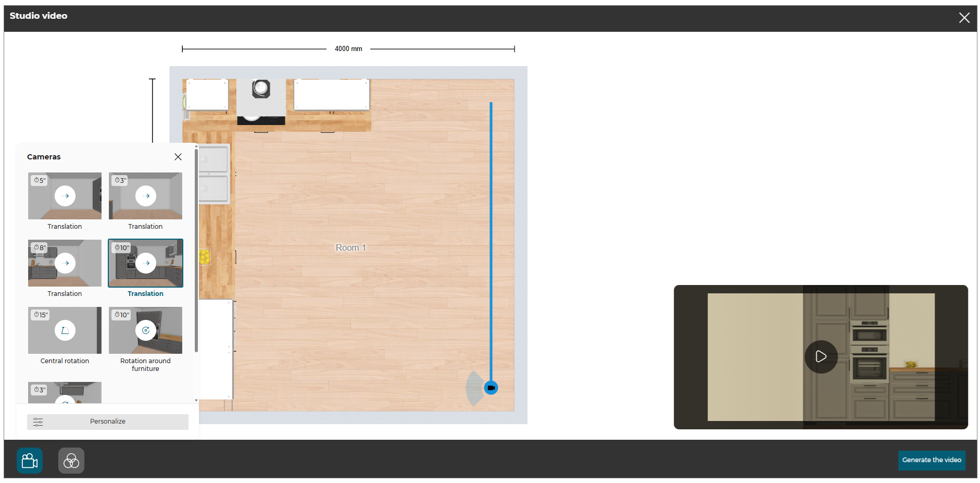Open the cameras tool in bottom bar
The height and width of the screenshot is (483, 980).
coord(30,461)
